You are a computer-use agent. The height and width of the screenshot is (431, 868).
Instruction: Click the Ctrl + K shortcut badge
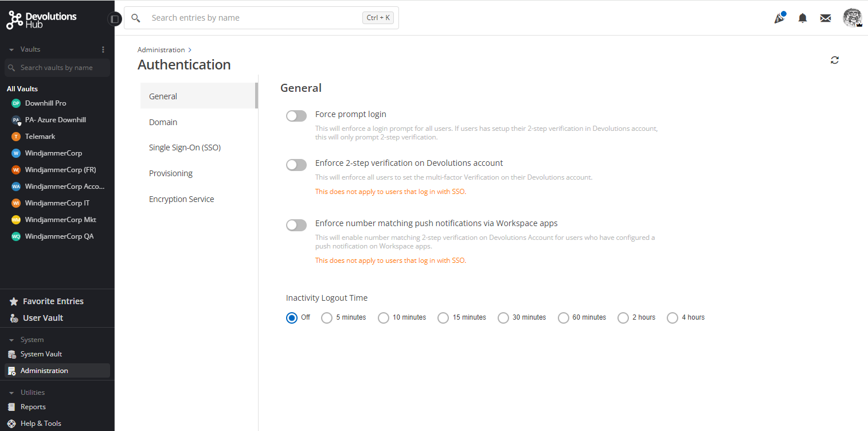(x=378, y=18)
